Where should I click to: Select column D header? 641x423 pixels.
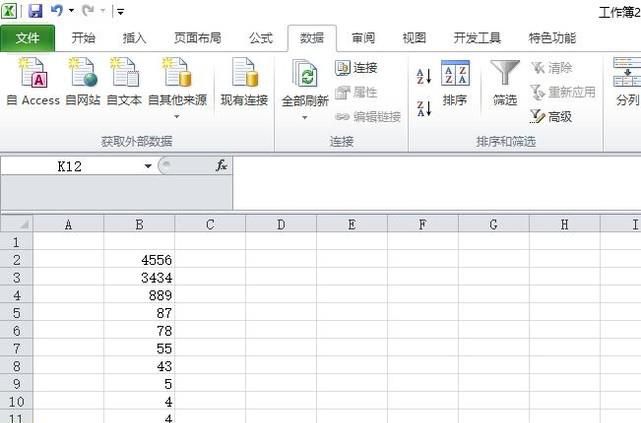[x=281, y=224]
